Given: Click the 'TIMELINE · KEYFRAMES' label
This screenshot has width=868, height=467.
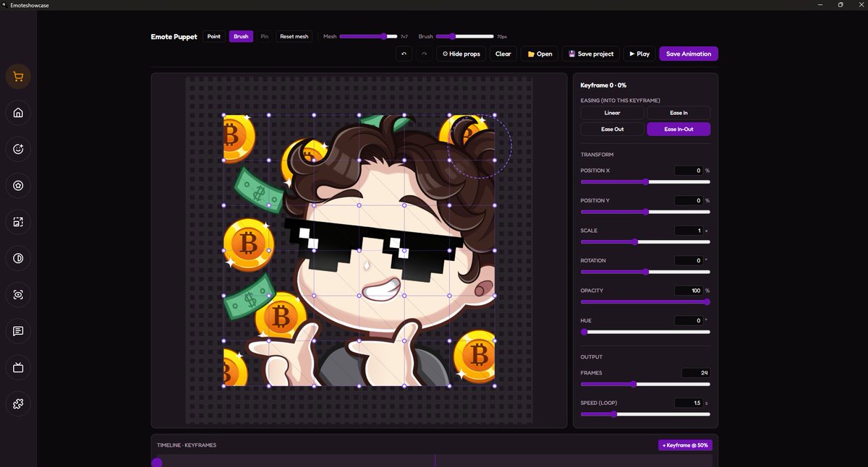Looking at the screenshot, I should click(187, 445).
